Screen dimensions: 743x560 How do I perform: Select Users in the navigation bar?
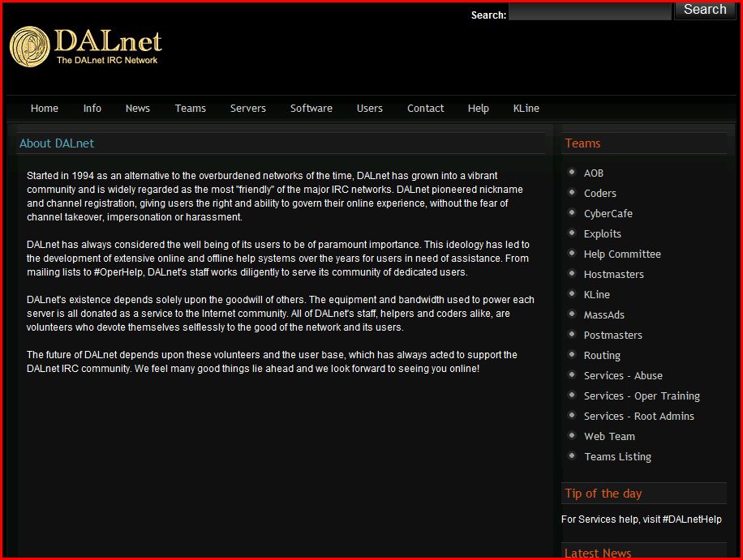point(370,109)
